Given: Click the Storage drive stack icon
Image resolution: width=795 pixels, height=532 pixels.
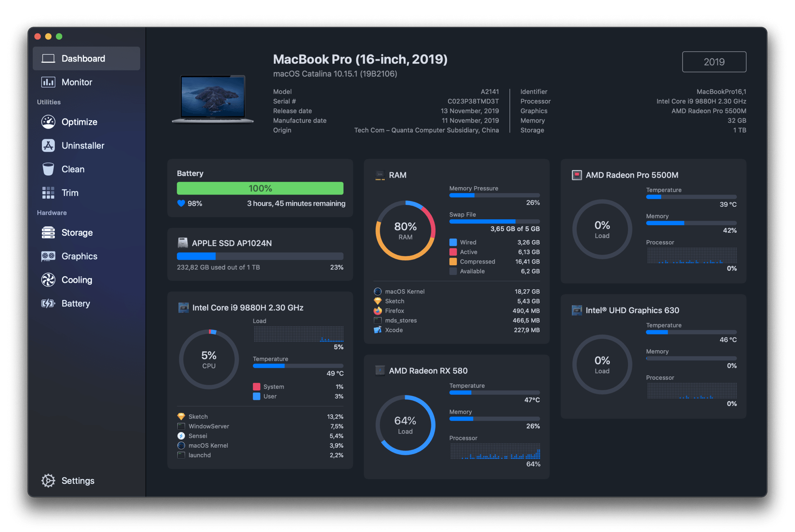Looking at the screenshot, I should (x=48, y=233).
